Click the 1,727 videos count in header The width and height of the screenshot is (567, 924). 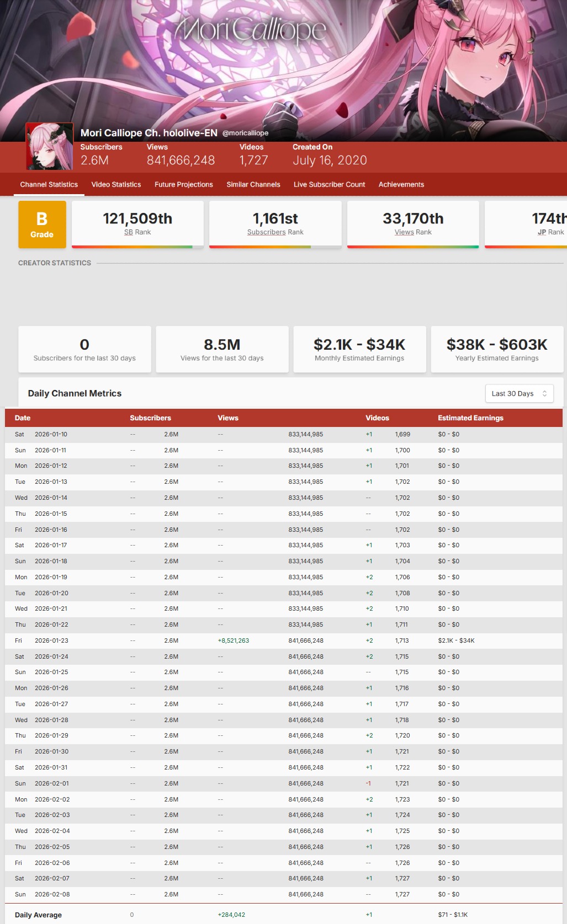tap(253, 160)
